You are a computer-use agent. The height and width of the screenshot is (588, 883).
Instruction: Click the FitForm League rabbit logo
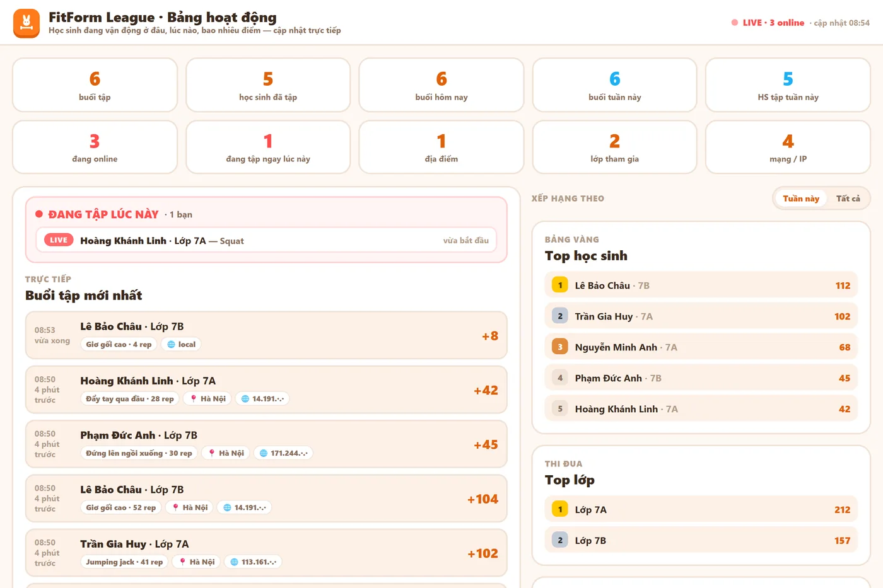[x=26, y=23]
